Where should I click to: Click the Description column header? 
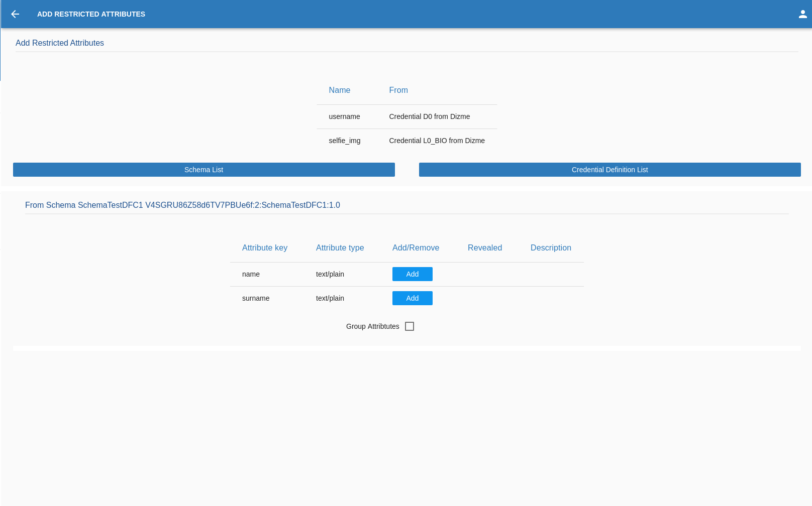(x=551, y=248)
